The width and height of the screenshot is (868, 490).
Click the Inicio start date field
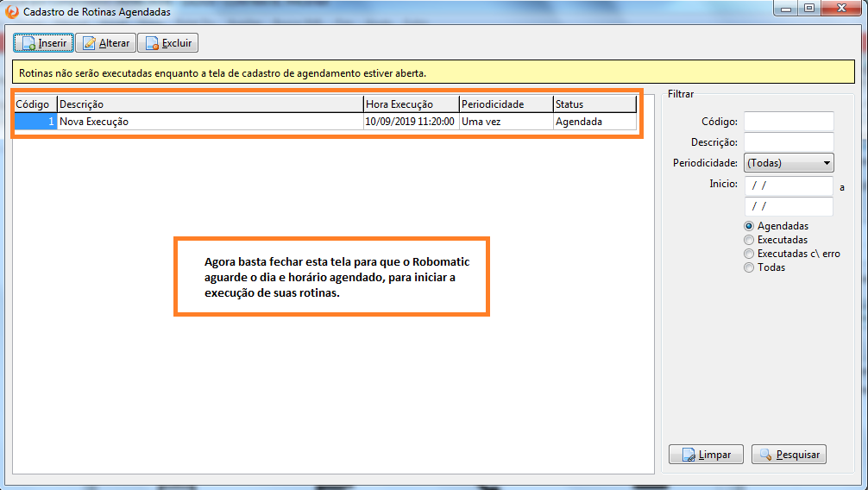789,185
